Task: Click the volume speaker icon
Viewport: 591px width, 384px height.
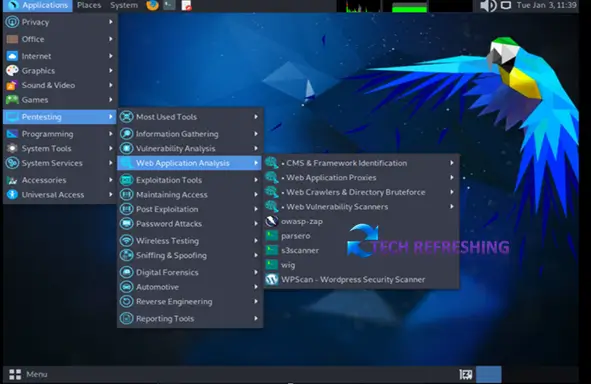Action: pos(488,5)
